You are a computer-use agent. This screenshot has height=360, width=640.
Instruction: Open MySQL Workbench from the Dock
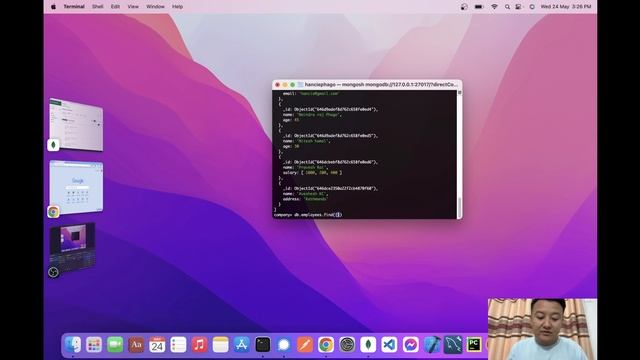(x=453, y=345)
